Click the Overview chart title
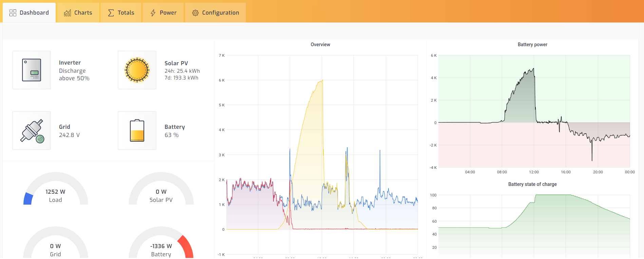Image resolution: width=644 pixels, height=259 pixels. (320, 45)
